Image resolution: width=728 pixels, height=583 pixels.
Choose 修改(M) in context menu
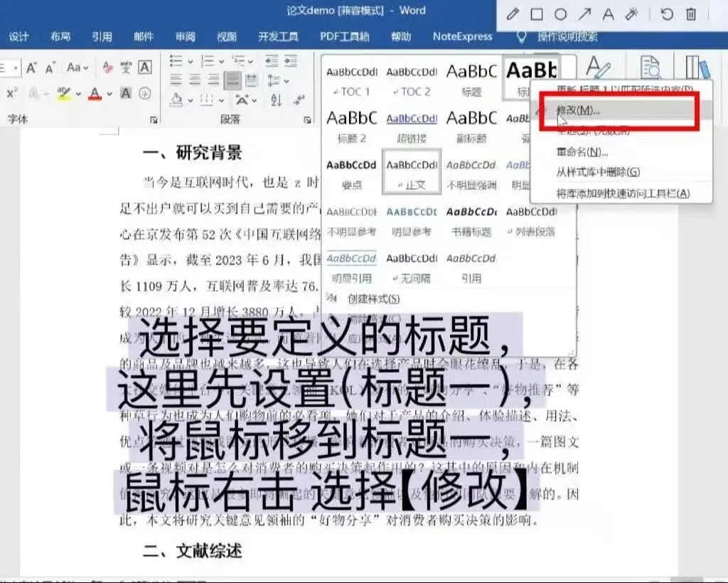[621, 110]
